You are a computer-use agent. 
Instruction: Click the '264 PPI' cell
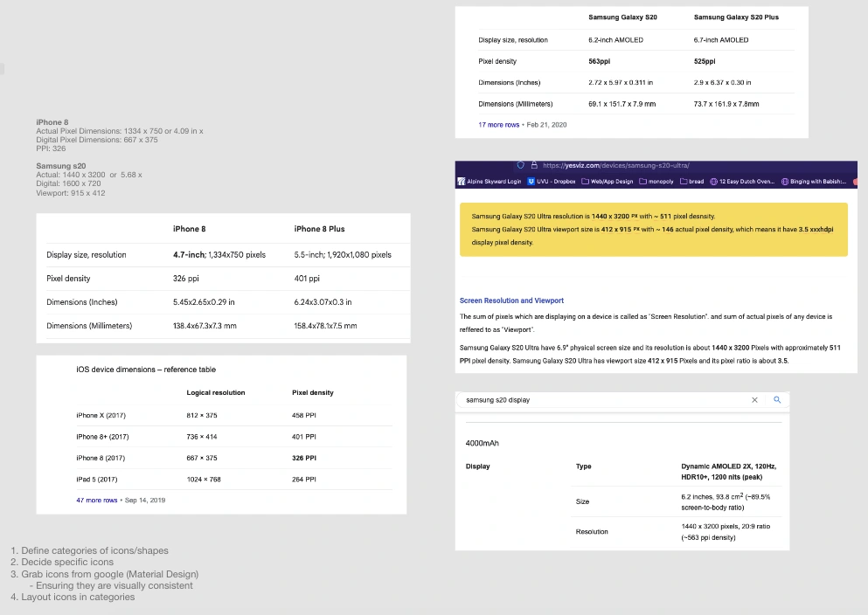point(304,480)
